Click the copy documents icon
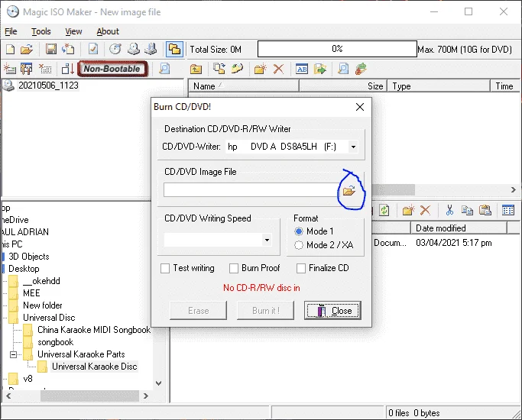The width and height of the screenshot is (522, 420). tap(467, 210)
